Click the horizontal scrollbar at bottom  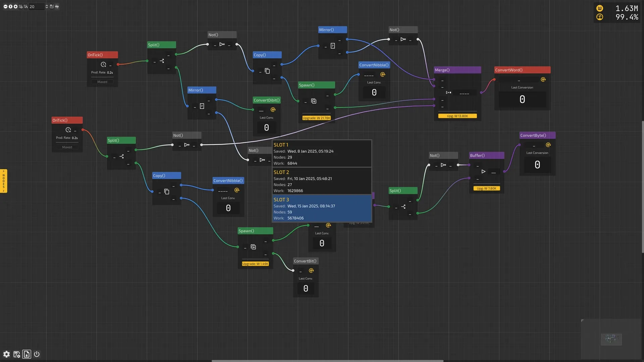327,361
